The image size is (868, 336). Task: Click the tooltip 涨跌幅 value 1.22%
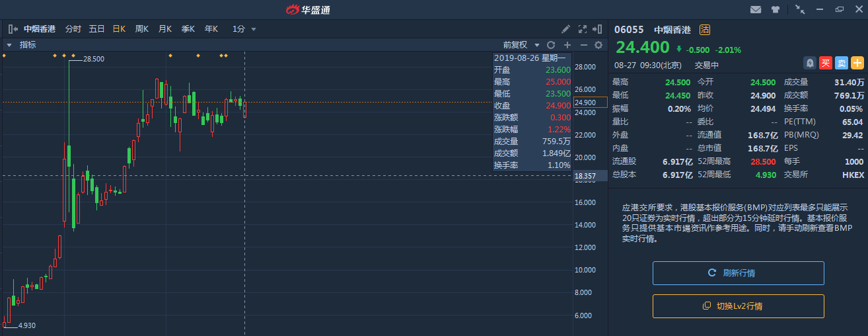pyautogui.click(x=559, y=129)
